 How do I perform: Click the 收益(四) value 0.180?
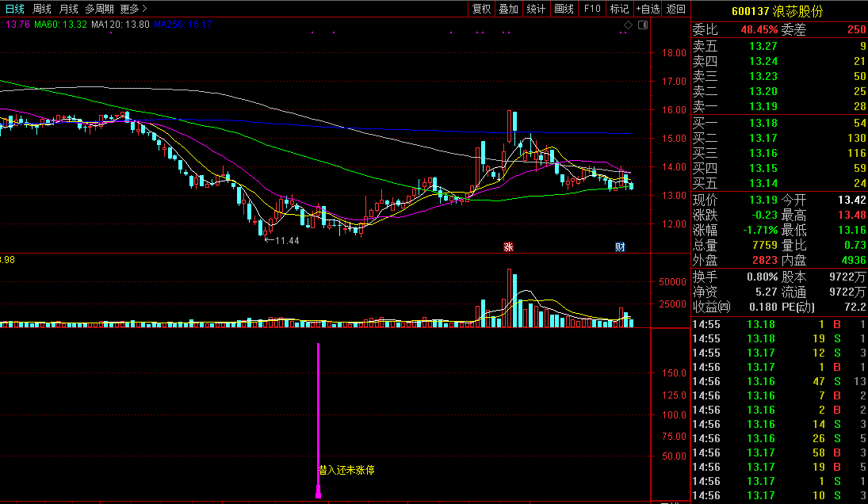(763, 307)
